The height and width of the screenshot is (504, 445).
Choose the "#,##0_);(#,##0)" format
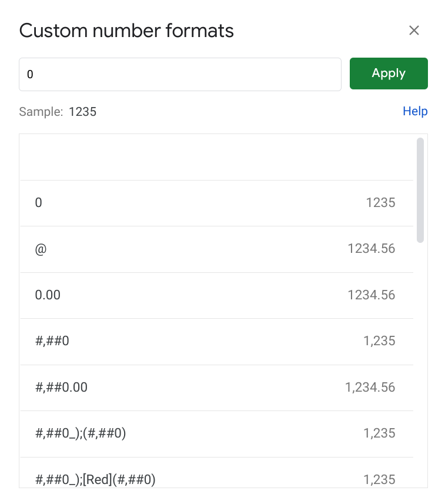pyautogui.click(x=81, y=433)
